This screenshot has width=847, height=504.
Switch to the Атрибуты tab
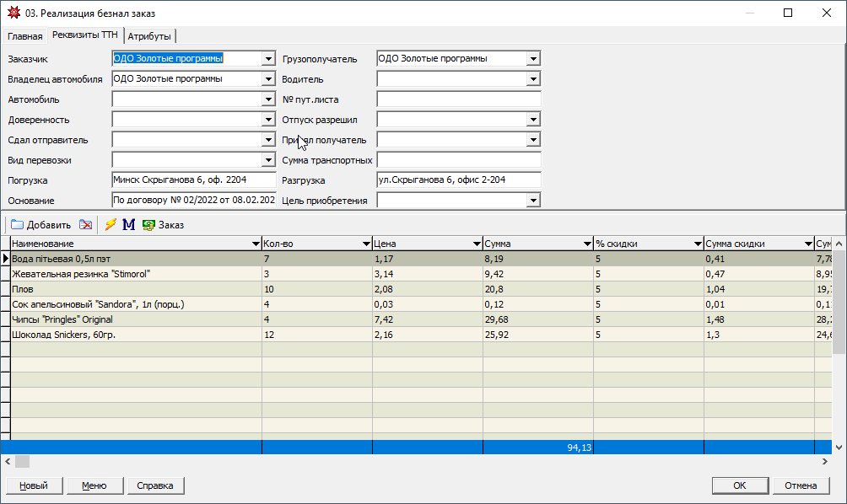(149, 36)
